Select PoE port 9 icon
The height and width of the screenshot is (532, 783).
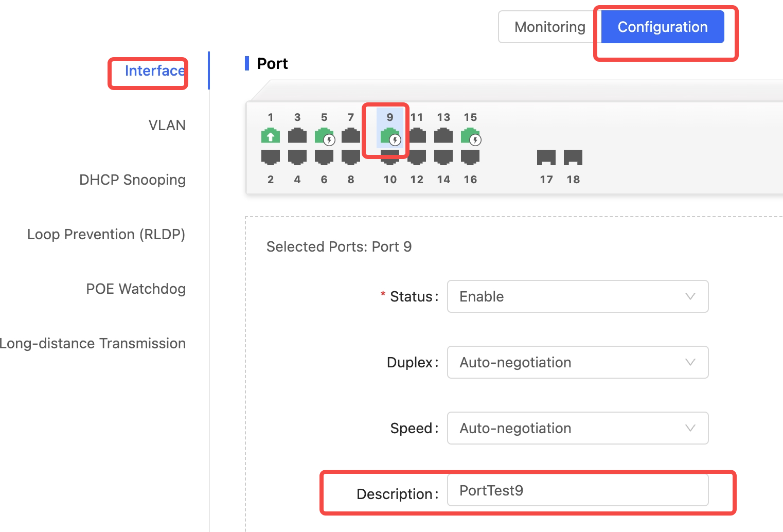[x=390, y=136]
